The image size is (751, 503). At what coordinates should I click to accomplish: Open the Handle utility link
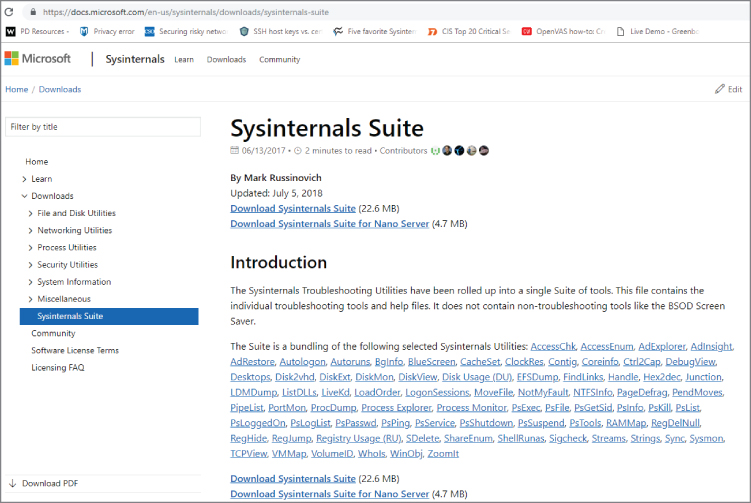(623, 377)
